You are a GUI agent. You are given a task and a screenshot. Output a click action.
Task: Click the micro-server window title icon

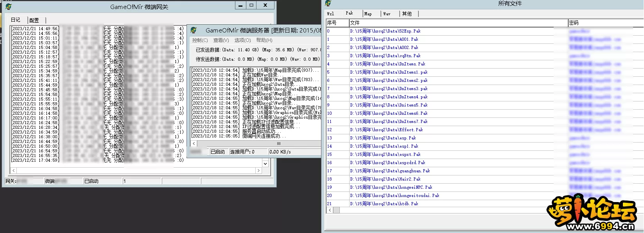pyautogui.click(x=194, y=30)
